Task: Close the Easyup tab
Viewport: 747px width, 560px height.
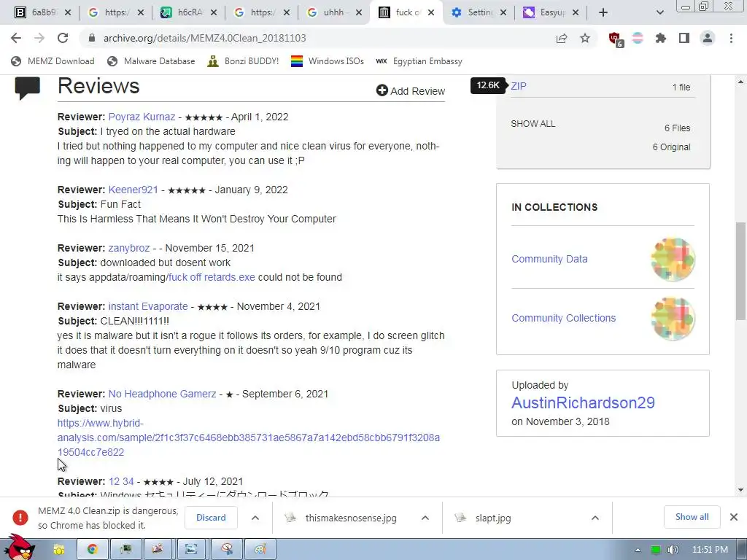Action: click(x=576, y=13)
